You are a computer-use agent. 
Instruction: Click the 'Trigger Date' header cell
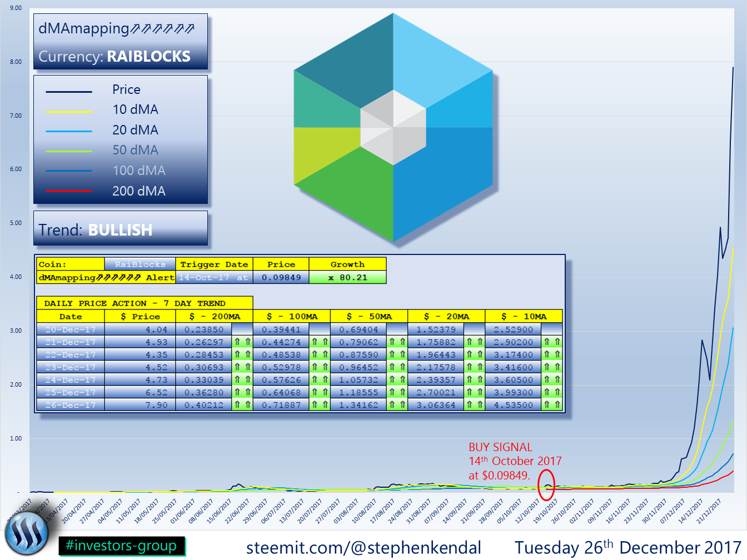(214, 264)
